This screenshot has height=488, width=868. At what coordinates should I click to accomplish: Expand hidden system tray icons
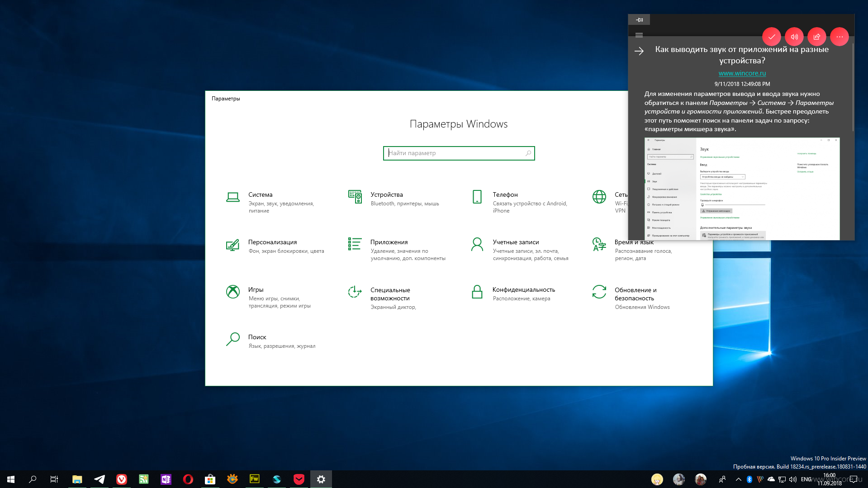pyautogui.click(x=739, y=479)
